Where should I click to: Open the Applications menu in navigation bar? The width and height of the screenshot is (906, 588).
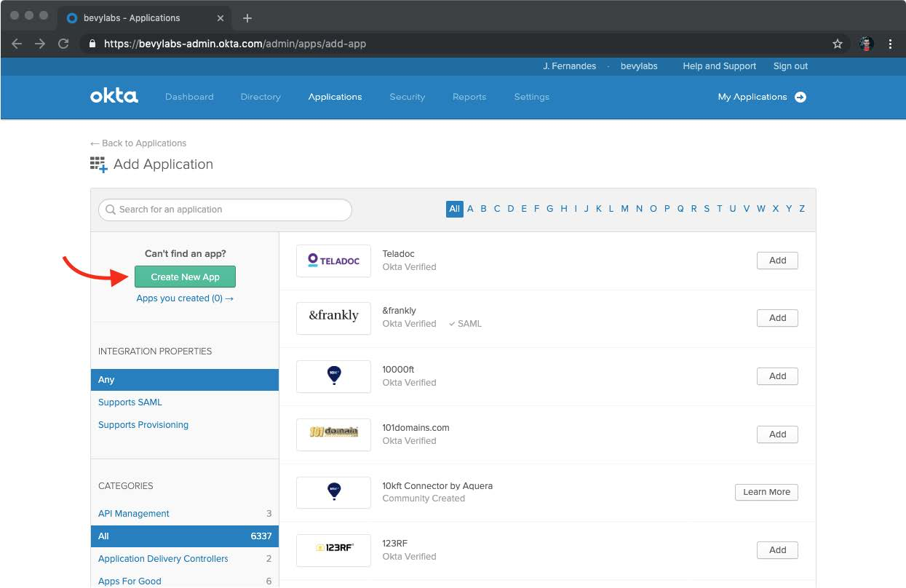335,97
